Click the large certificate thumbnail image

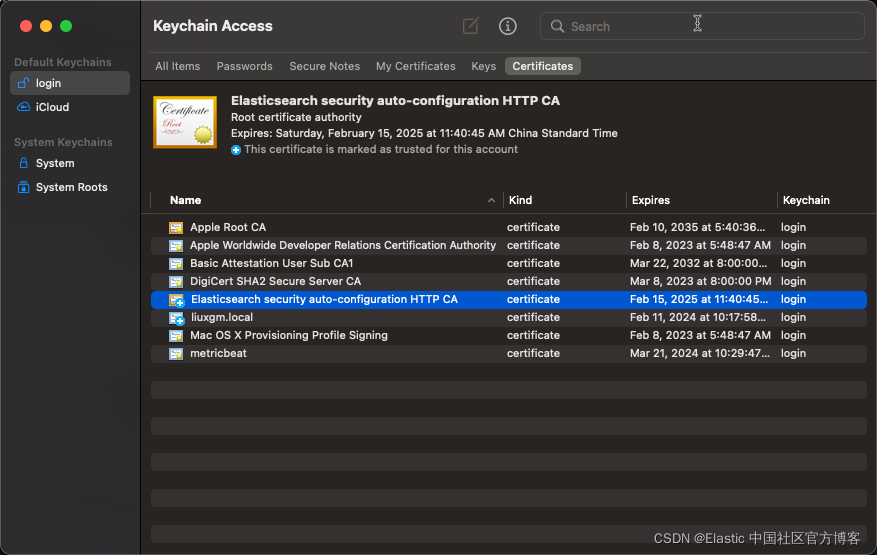point(185,122)
